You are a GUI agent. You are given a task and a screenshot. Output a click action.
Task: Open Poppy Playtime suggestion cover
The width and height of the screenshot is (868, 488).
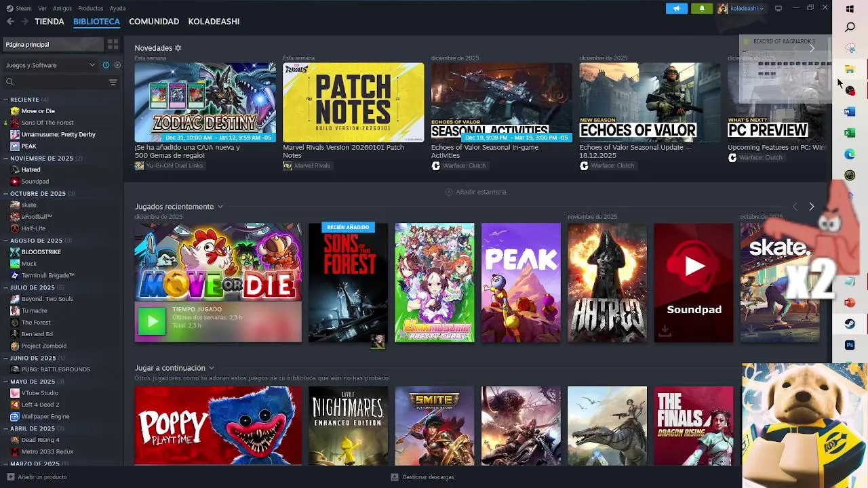click(218, 426)
